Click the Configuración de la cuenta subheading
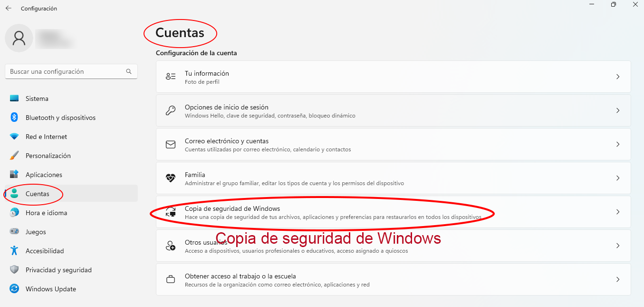This screenshot has width=644, height=307. click(x=196, y=53)
